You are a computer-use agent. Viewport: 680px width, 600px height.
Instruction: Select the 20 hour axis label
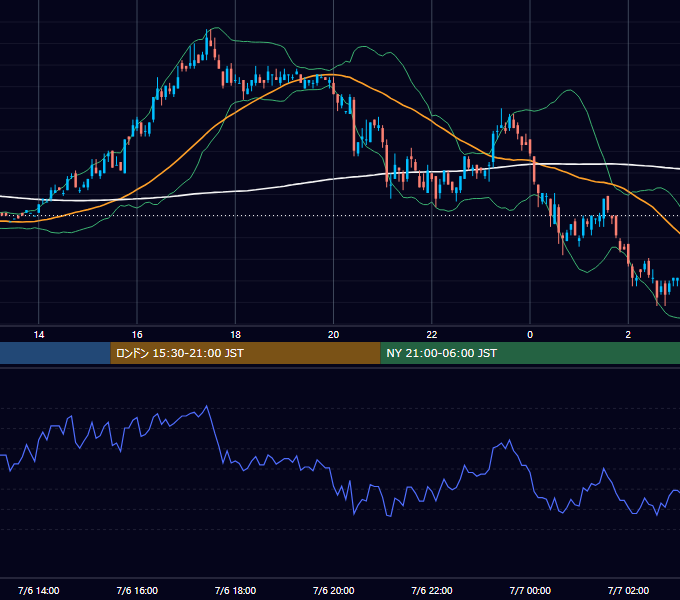[333, 335]
